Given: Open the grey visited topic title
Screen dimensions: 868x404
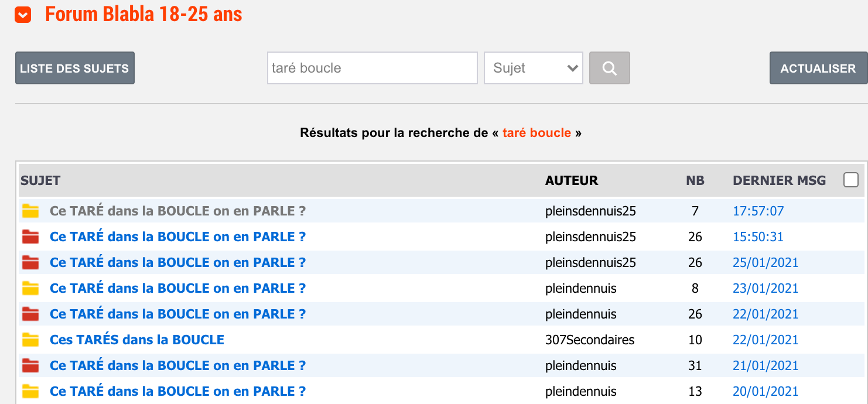Looking at the screenshot, I should [x=178, y=211].
